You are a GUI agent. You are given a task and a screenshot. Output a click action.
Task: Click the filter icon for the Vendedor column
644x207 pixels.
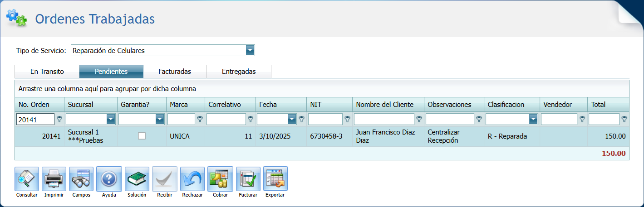point(582,119)
